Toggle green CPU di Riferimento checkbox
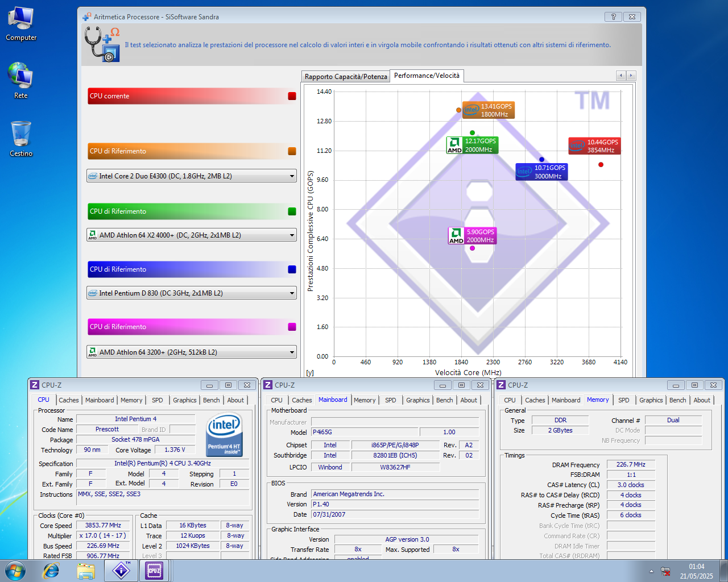728x582 pixels. point(292,211)
